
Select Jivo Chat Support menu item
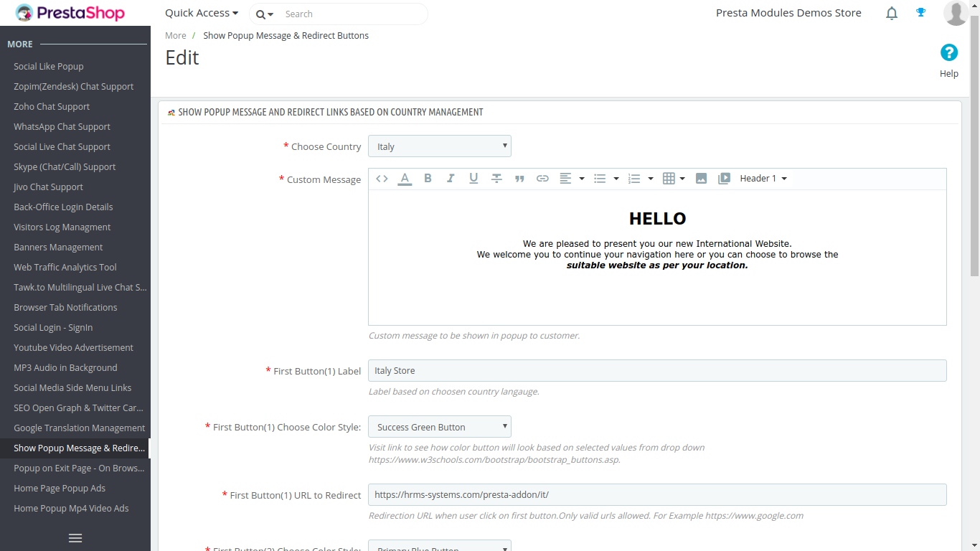[49, 187]
